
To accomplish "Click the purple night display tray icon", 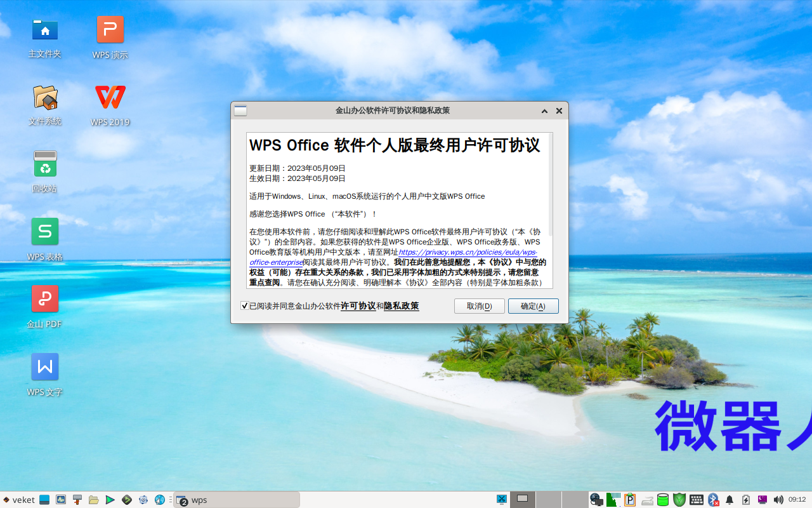I will click(763, 500).
